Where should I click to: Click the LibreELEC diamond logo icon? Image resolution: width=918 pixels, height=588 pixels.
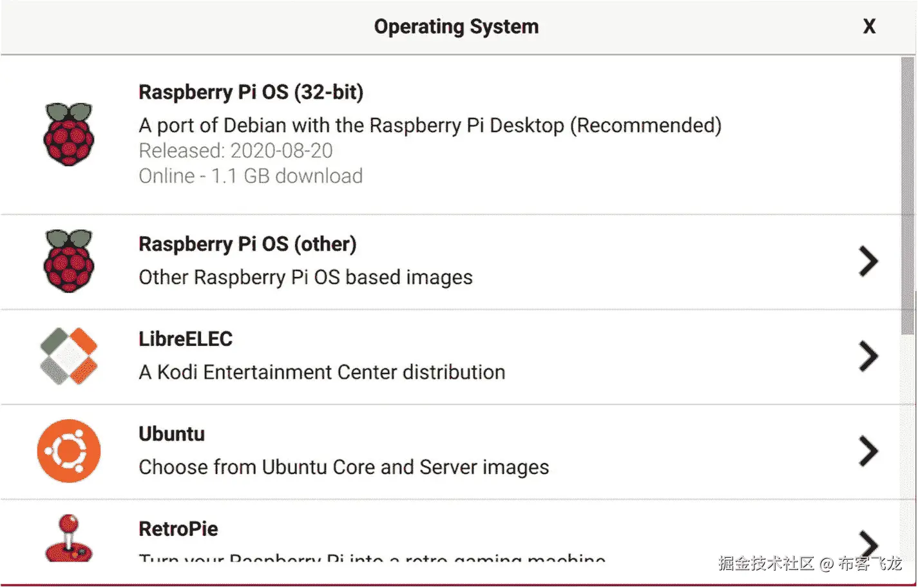tap(69, 356)
